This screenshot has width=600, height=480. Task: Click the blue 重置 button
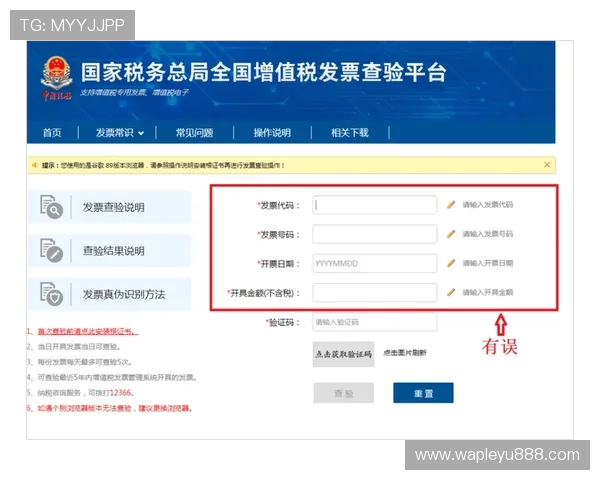pos(423,393)
